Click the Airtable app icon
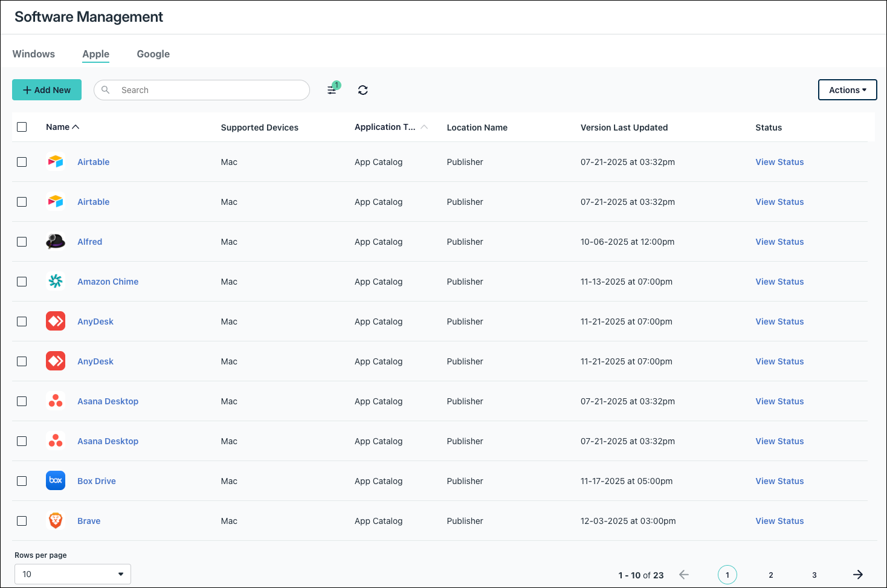The width and height of the screenshot is (887, 588). tap(55, 162)
